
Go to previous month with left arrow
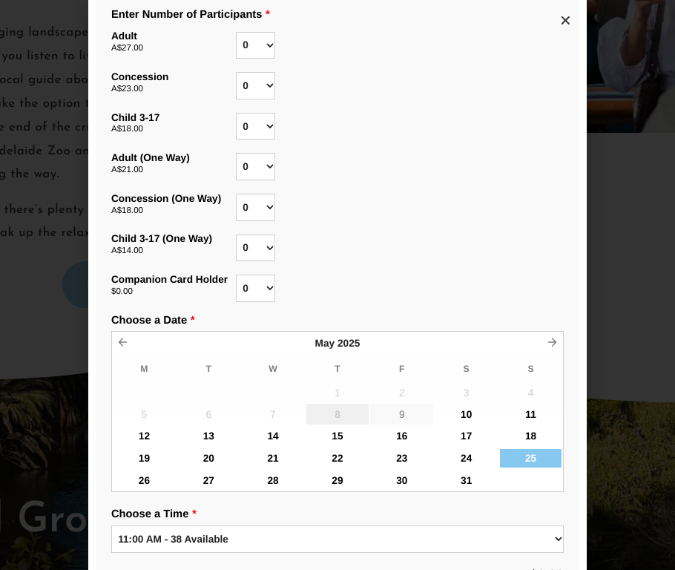click(x=123, y=342)
